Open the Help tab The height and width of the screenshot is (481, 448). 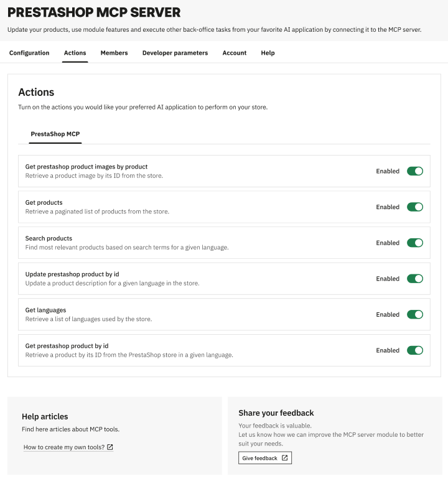click(268, 53)
